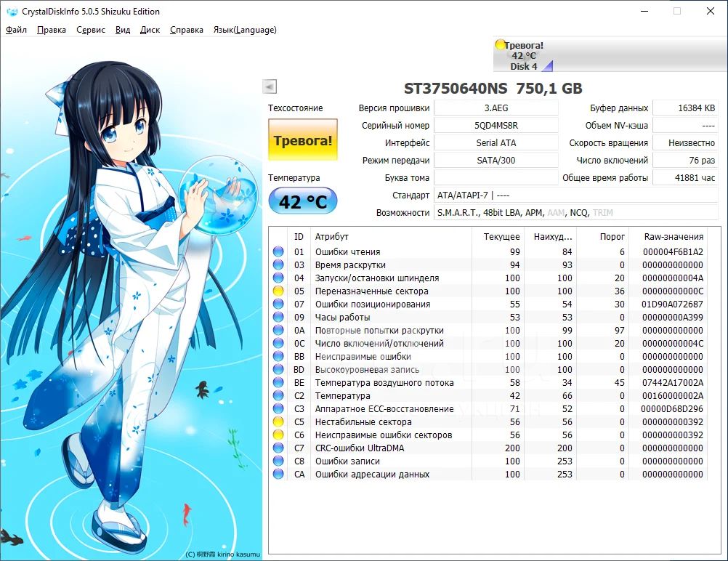Click the serial number field 5QD4MS8R
This screenshot has width=728, height=561.
tap(496, 126)
